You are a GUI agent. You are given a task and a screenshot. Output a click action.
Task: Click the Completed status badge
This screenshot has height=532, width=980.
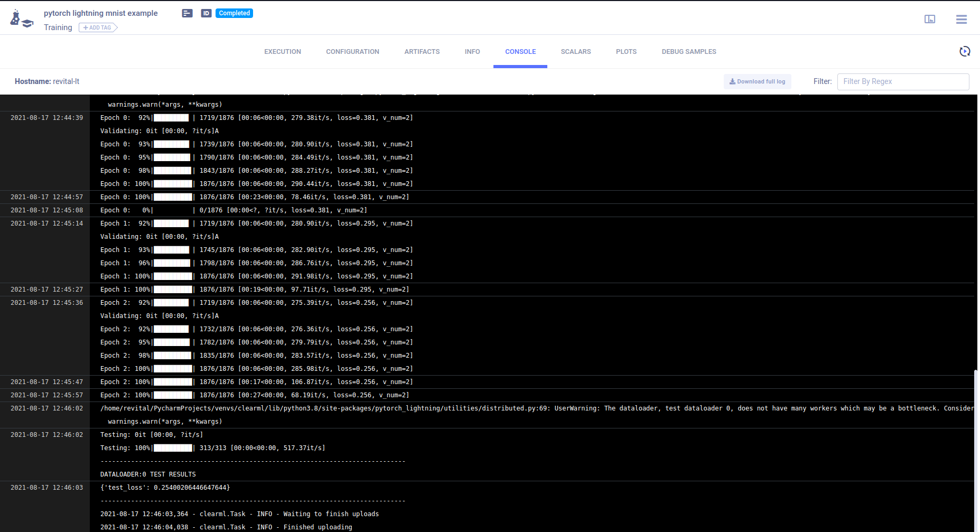point(234,13)
